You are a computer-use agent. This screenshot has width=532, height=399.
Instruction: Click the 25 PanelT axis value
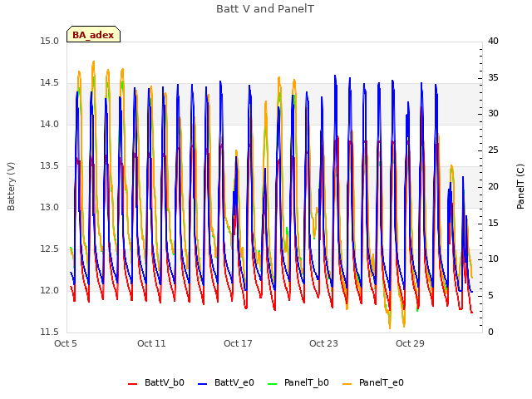click(493, 150)
